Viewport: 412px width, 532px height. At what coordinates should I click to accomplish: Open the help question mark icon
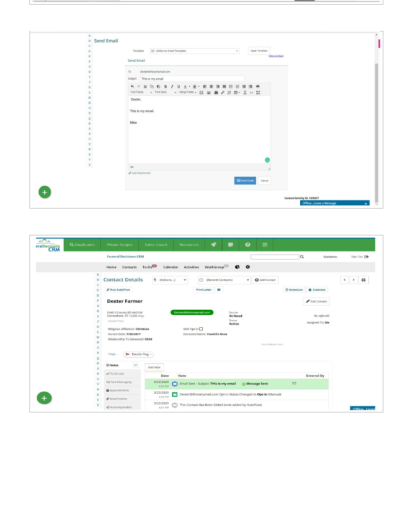(248, 245)
